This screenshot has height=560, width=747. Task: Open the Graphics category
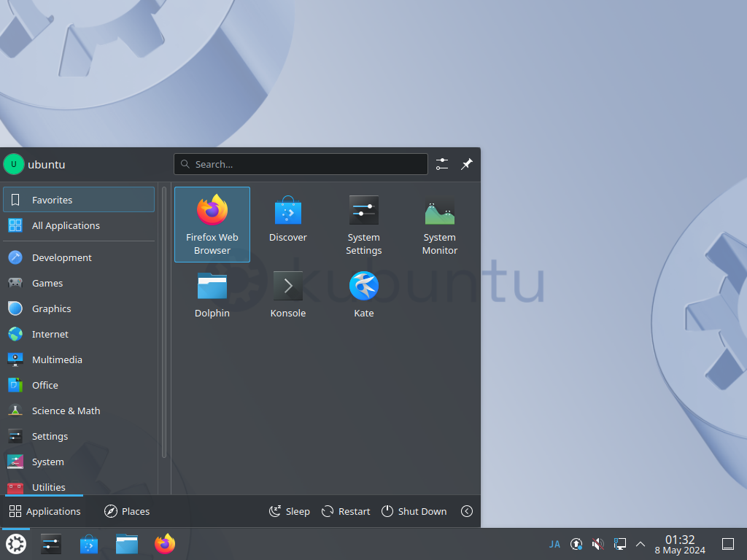pyautogui.click(x=79, y=308)
